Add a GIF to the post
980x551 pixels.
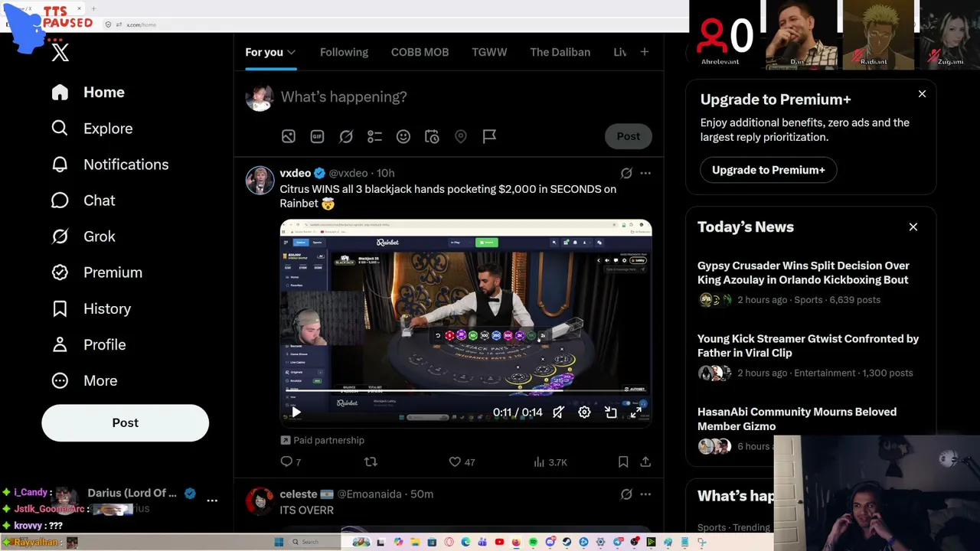(317, 136)
